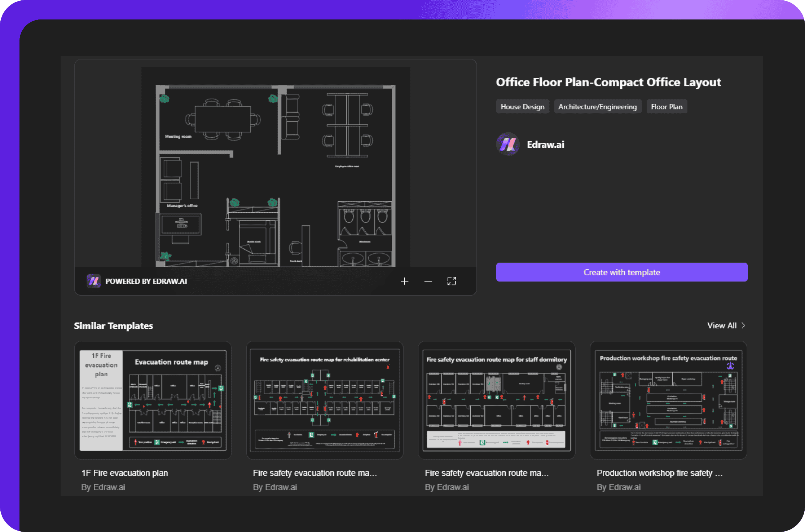Zoom in with the plus icon
The width and height of the screenshot is (805, 532).
point(404,281)
